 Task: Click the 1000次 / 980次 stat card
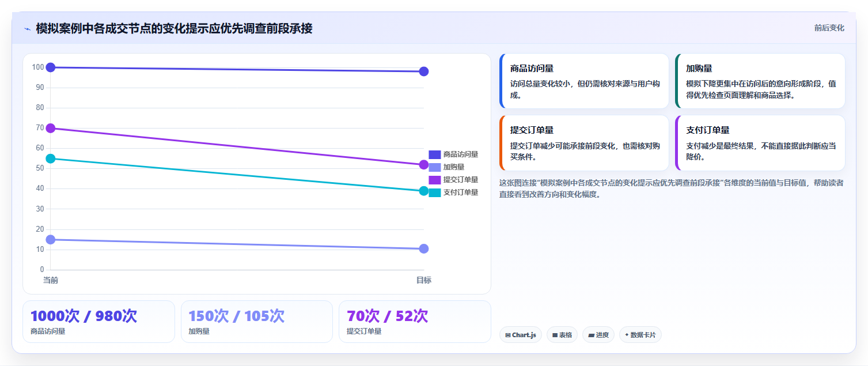98,322
